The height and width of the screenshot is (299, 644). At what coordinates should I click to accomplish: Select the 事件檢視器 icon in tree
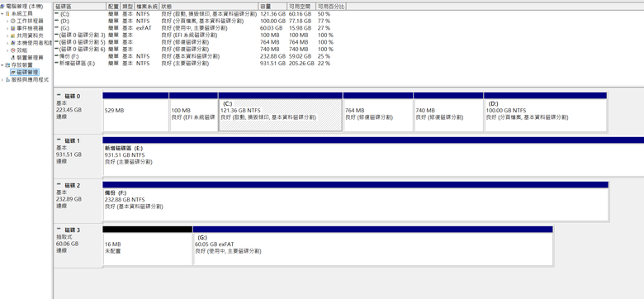click(x=13, y=28)
